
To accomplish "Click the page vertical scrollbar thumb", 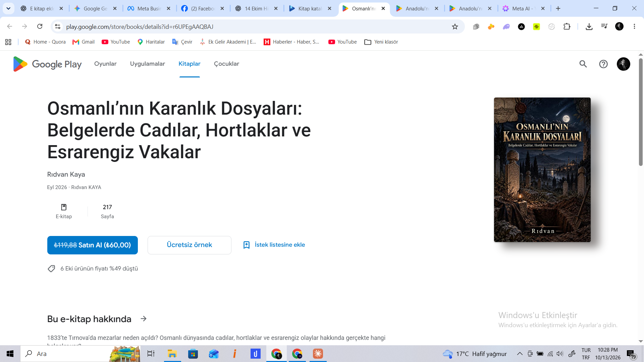I will [641, 112].
